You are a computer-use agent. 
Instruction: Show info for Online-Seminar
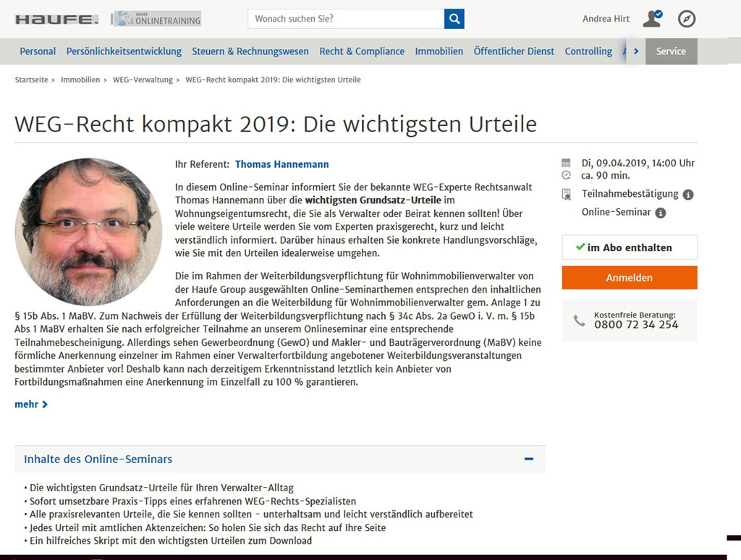pyautogui.click(x=661, y=213)
